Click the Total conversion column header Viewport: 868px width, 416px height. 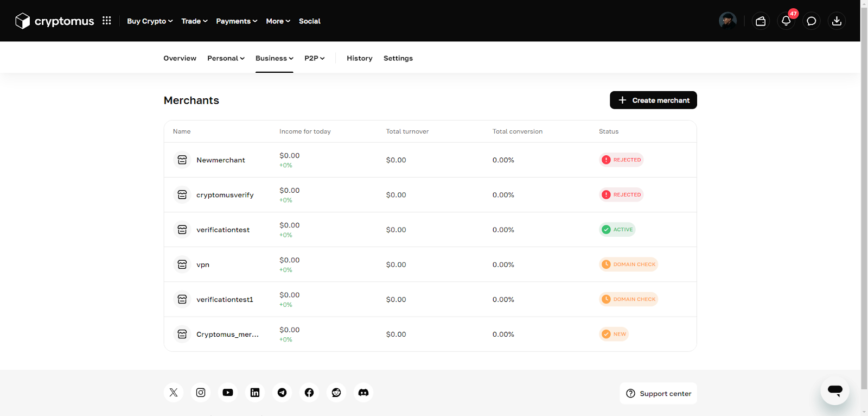point(518,131)
